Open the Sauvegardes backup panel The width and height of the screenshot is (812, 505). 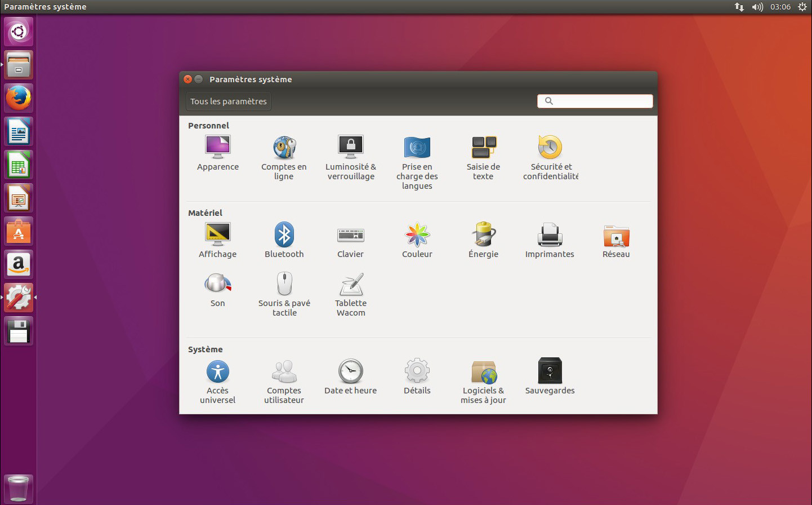pos(550,377)
